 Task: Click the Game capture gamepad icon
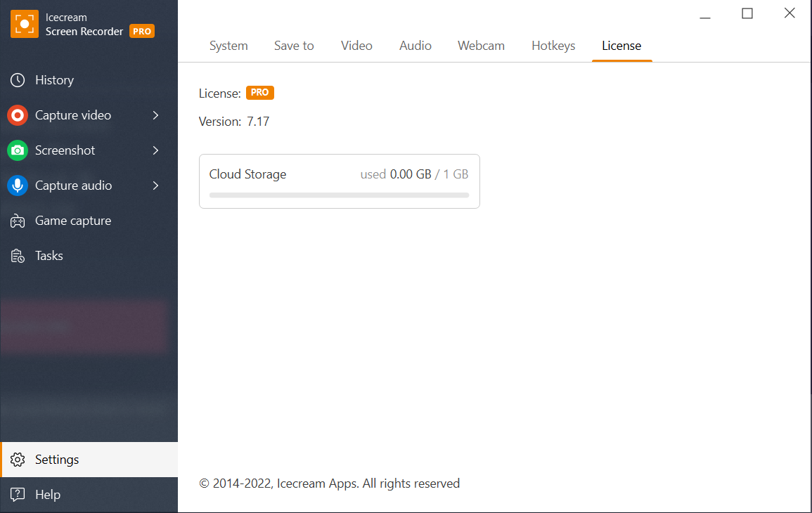pos(18,221)
